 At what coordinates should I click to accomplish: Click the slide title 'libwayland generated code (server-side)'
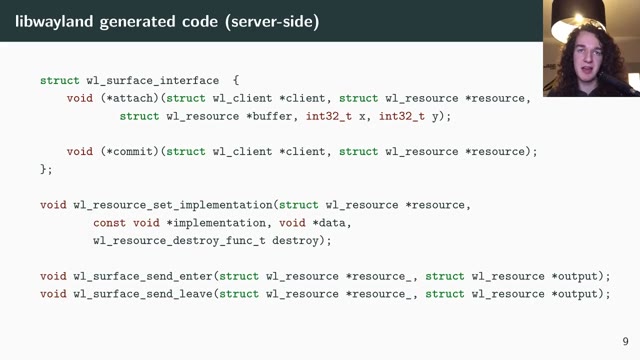167,22
